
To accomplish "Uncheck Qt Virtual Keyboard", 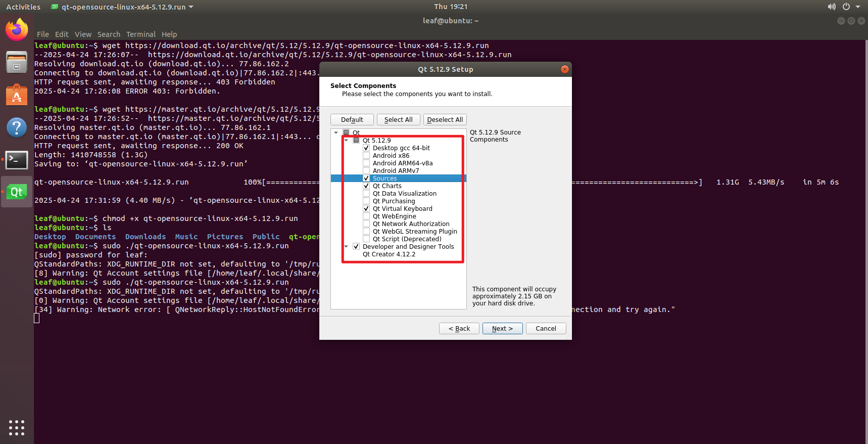I will 366,209.
